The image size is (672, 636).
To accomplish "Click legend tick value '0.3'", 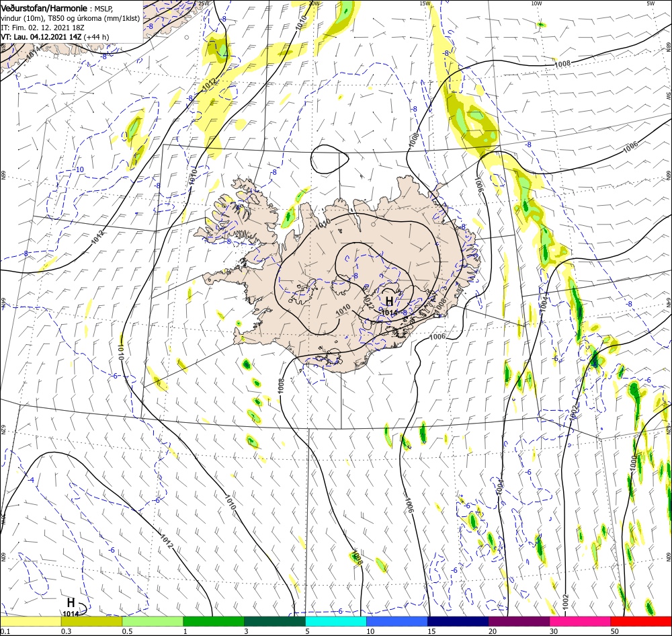I will [66, 631].
